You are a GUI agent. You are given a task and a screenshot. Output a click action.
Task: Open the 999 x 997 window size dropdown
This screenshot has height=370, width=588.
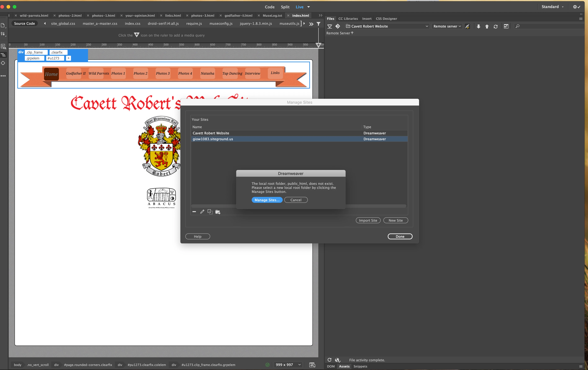tap(288, 365)
